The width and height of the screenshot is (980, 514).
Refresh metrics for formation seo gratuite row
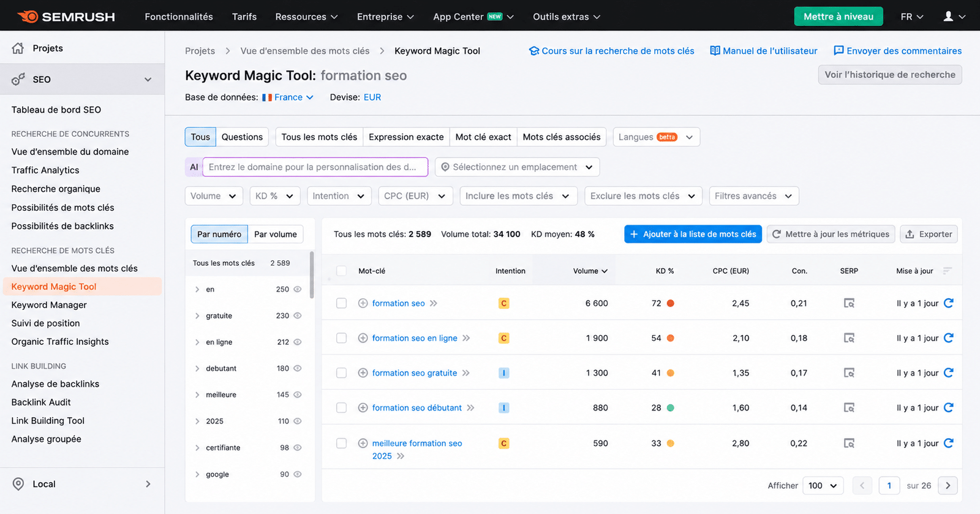click(949, 373)
